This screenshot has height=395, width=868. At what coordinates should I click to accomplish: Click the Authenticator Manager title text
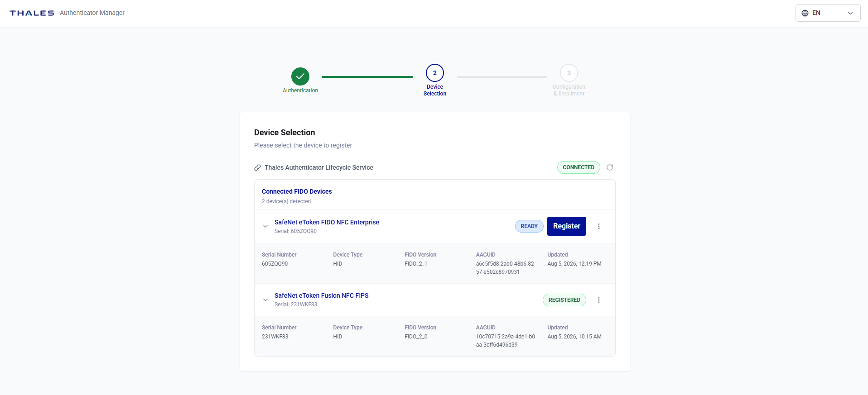point(92,13)
